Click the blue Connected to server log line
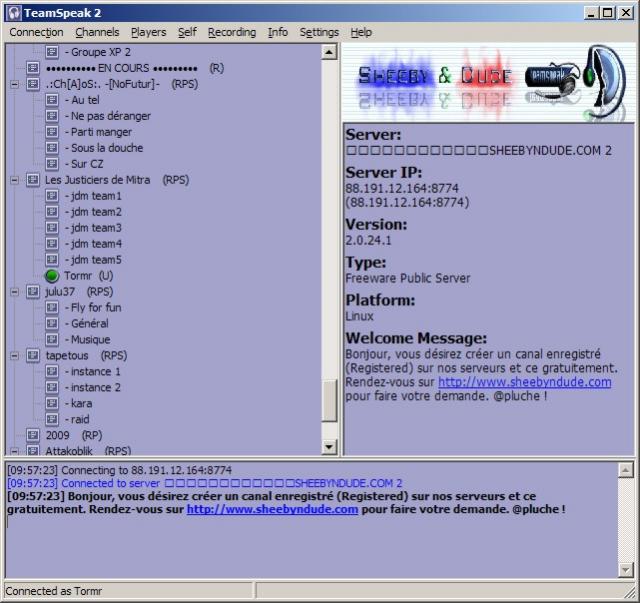640x603 pixels. point(204,483)
